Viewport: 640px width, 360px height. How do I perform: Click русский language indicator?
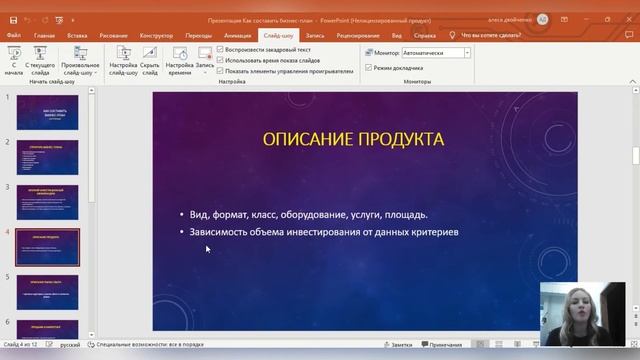pos(70,344)
